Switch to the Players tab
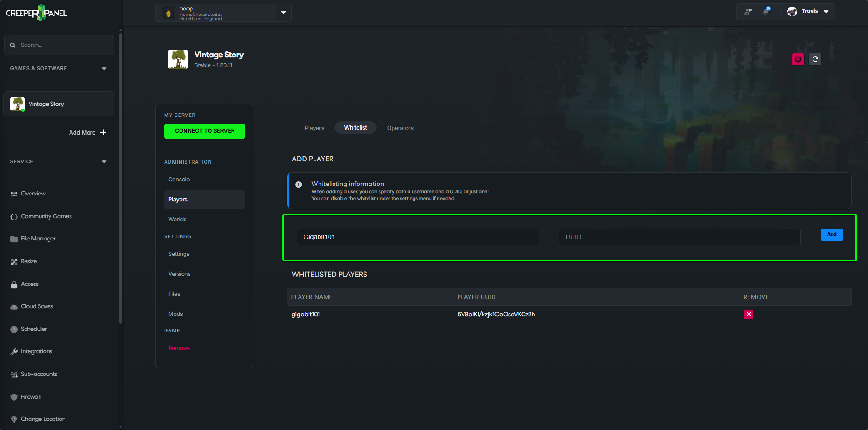 click(x=314, y=128)
